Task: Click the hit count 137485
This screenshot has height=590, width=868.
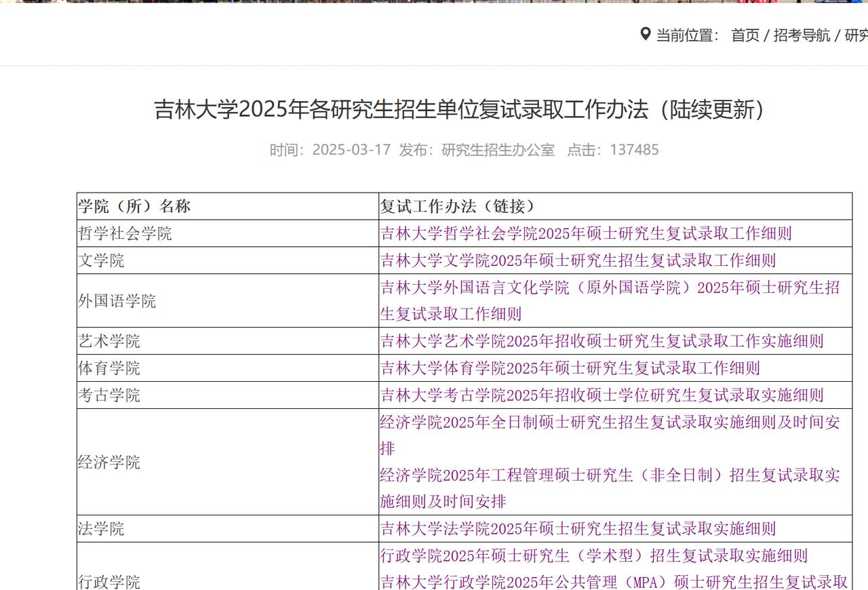Action: 634,150
